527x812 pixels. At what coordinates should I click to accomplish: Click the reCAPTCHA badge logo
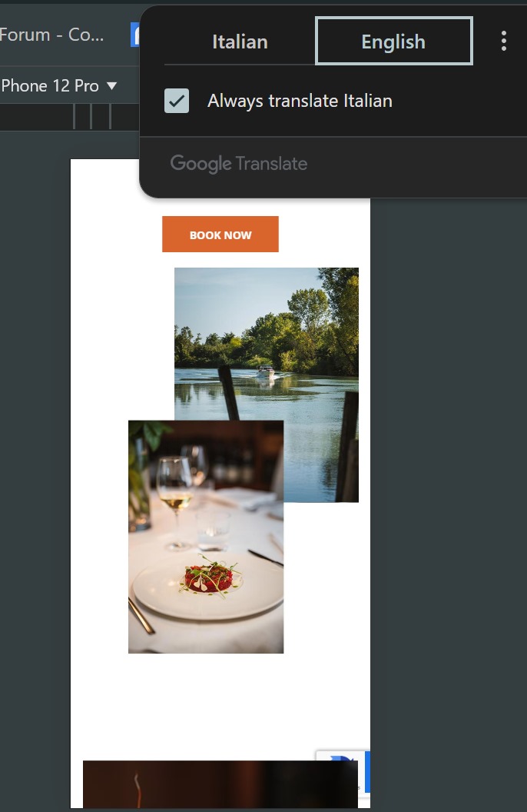(343, 760)
